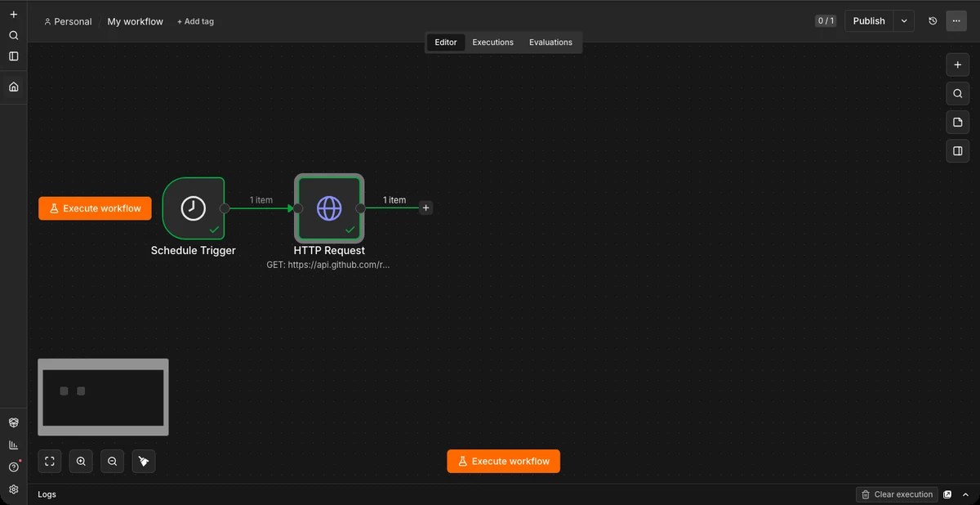
Task: Switch to the Editor tab
Action: tap(446, 42)
